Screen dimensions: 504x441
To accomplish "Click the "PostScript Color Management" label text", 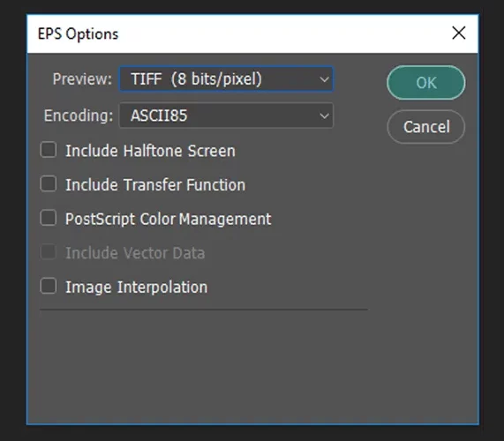I will pos(169,220).
